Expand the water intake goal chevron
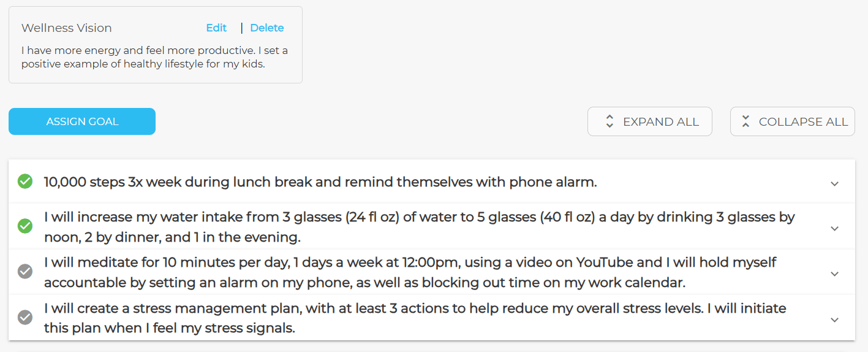 pyautogui.click(x=834, y=228)
